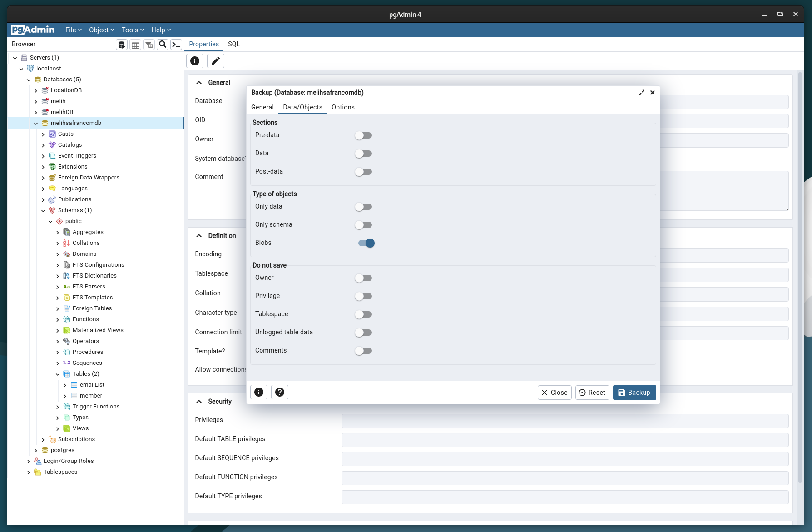Open the Object menu

(x=102, y=30)
